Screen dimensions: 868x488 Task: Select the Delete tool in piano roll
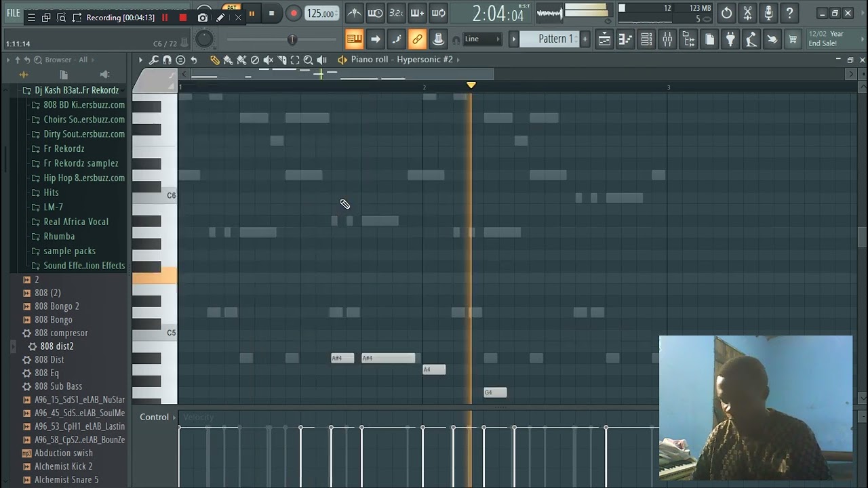[x=255, y=60]
